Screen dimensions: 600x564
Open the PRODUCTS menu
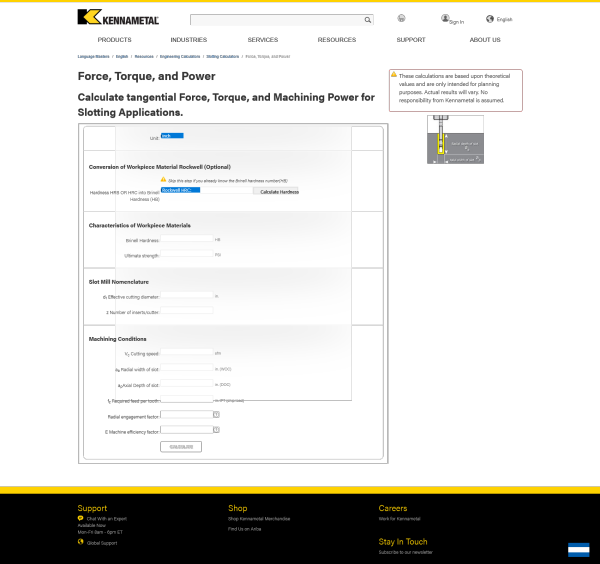[114, 40]
